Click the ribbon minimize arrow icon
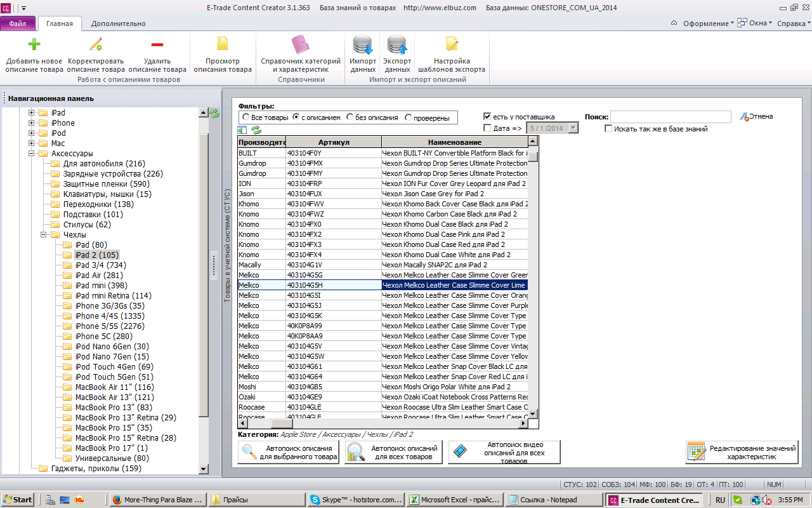Image resolution: width=812 pixels, height=508 pixels. click(674, 23)
